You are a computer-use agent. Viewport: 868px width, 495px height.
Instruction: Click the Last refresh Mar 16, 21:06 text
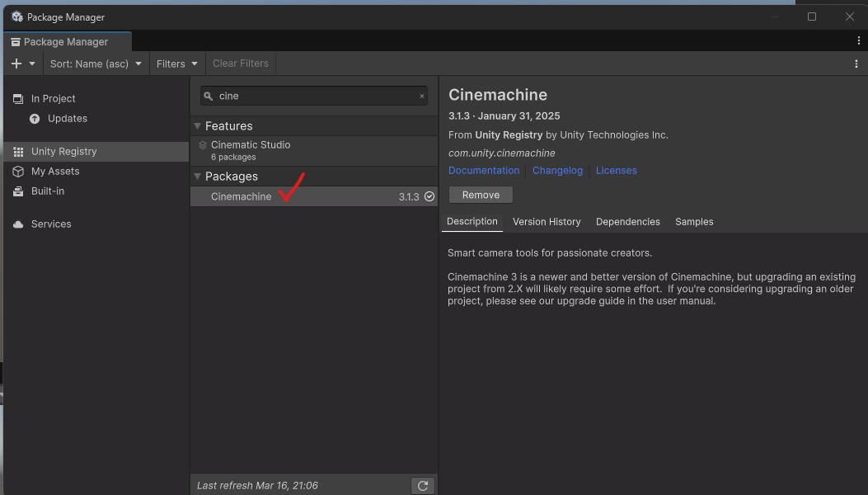pyautogui.click(x=257, y=486)
